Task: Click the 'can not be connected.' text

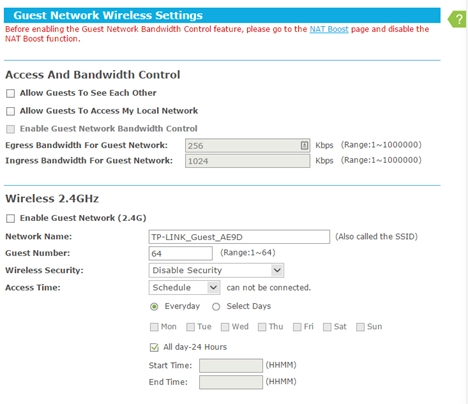Action: pyautogui.click(x=269, y=288)
